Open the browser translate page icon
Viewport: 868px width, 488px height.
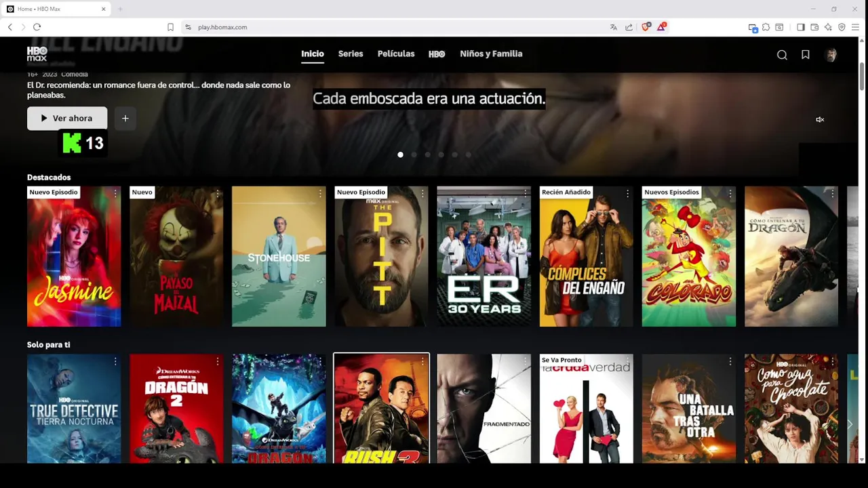[614, 27]
